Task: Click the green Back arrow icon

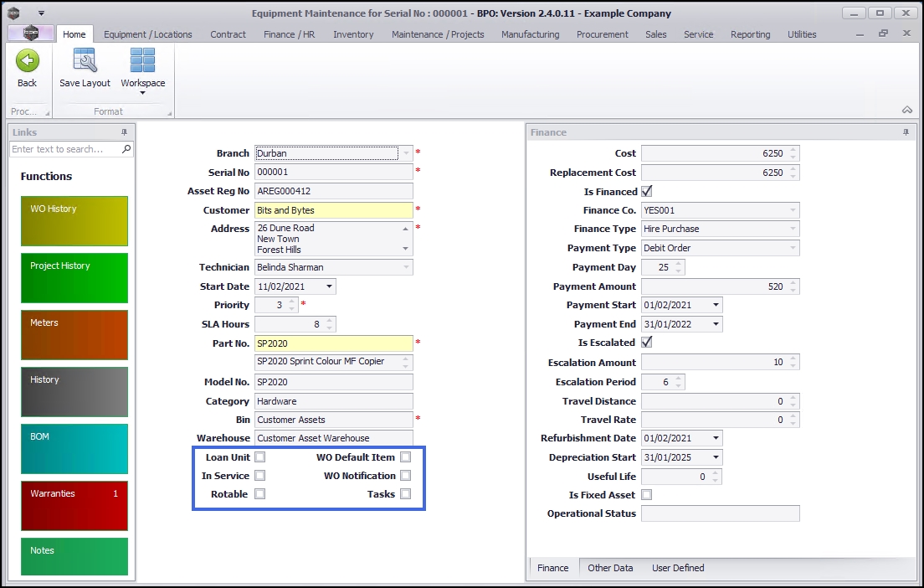Action: pyautogui.click(x=28, y=60)
